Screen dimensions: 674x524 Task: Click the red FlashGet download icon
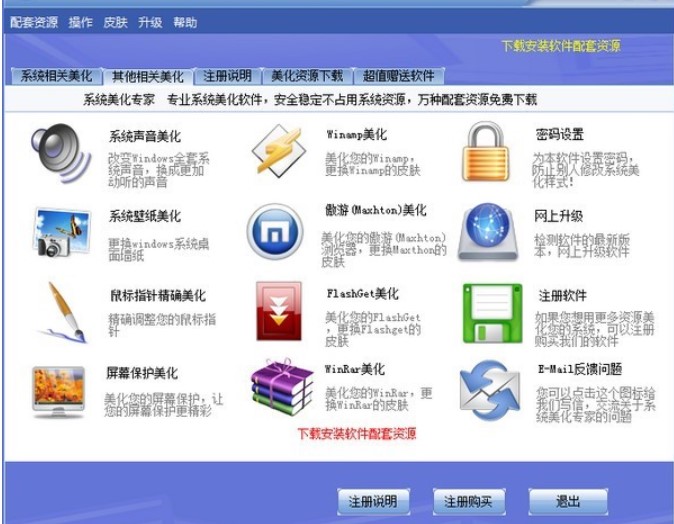coord(279,311)
